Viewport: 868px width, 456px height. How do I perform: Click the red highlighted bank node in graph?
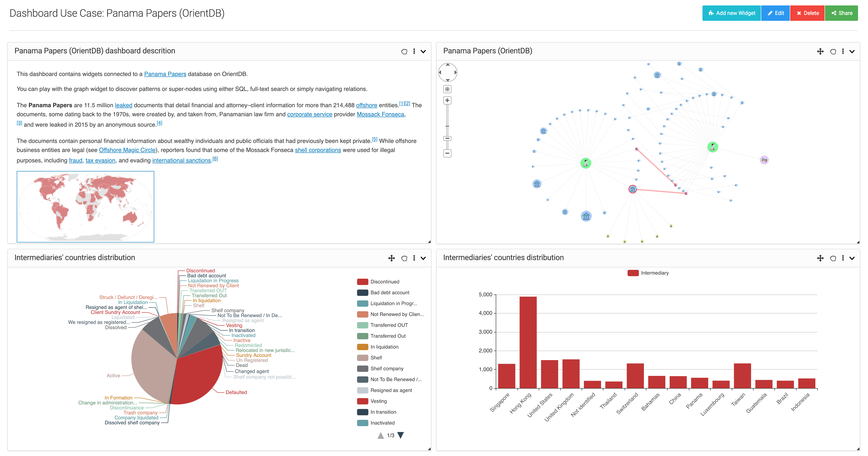pyautogui.click(x=633, y=189)
